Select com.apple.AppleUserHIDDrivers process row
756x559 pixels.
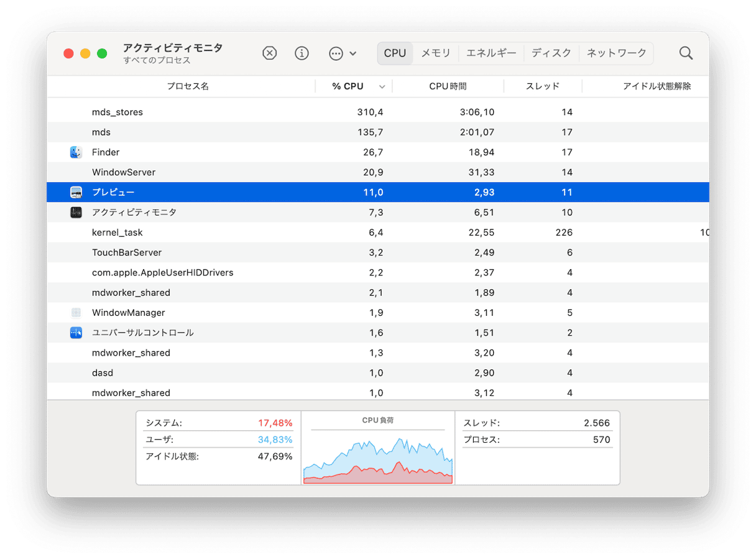tap(378, 272)
